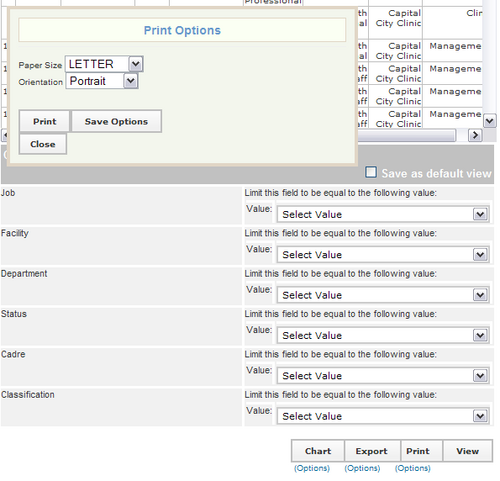Click the Save Options button
Viewport: 500px width, 481px height.
tap(116, 121)
